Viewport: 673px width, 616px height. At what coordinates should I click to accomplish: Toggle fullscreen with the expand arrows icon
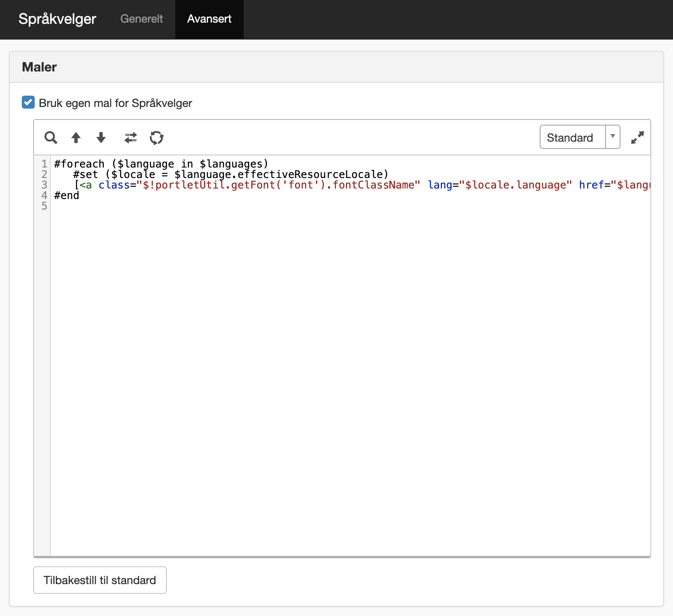pos(637,138)
